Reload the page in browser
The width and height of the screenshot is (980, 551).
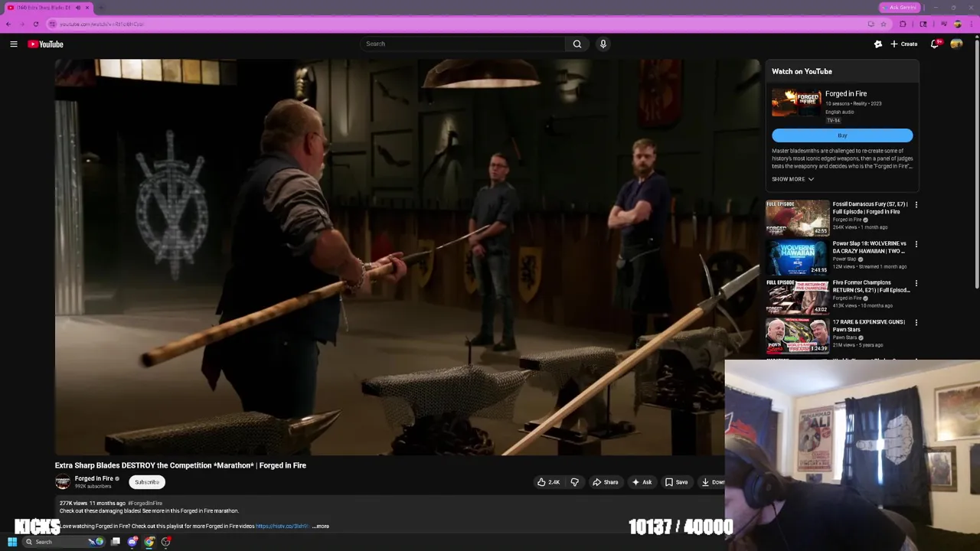click(35, 24)
